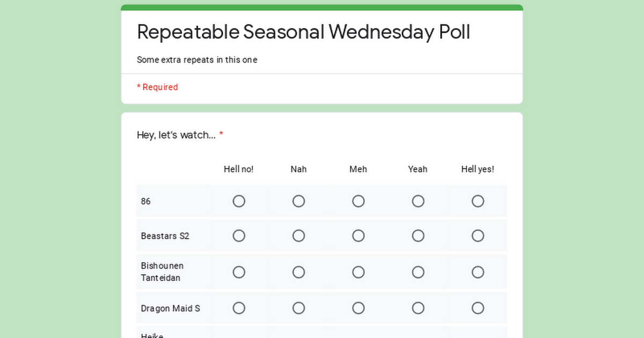Choose "Nah" for Beastars S2

point(298,236)
